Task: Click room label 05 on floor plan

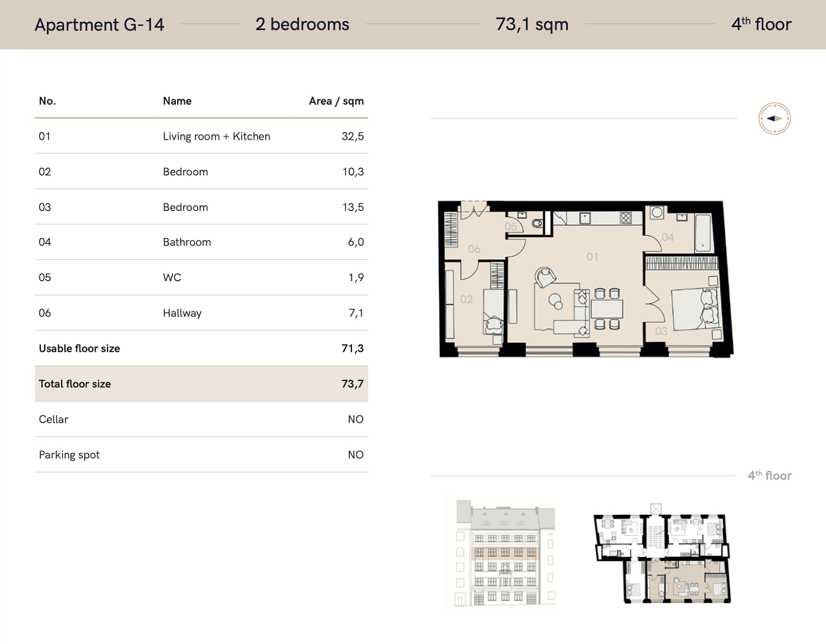Action: coord(511,227)
